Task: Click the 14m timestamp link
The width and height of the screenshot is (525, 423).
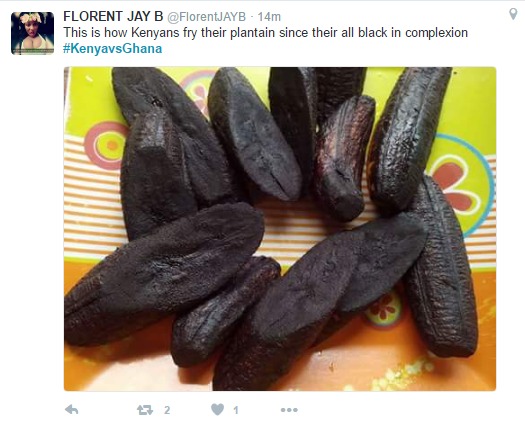Action: (269, 17)
